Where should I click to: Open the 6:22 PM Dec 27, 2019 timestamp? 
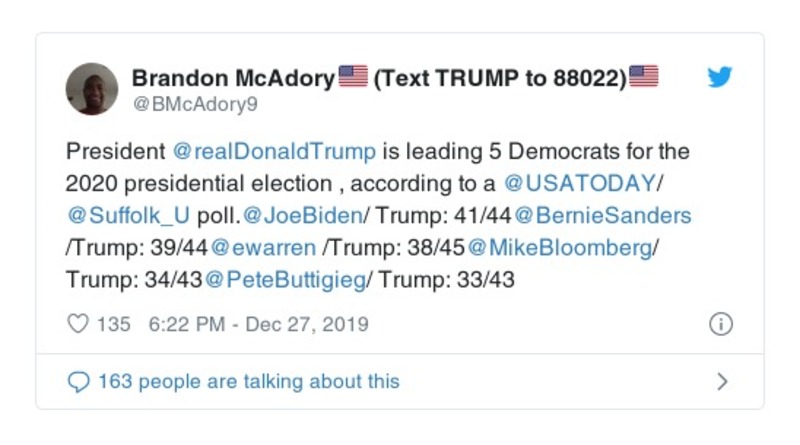(x=258, y=324)
